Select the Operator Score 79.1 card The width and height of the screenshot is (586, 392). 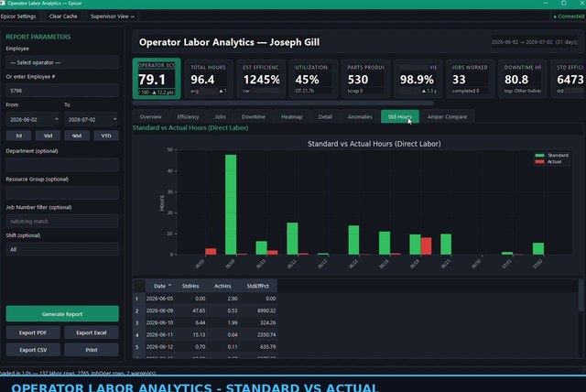[157, 79]
